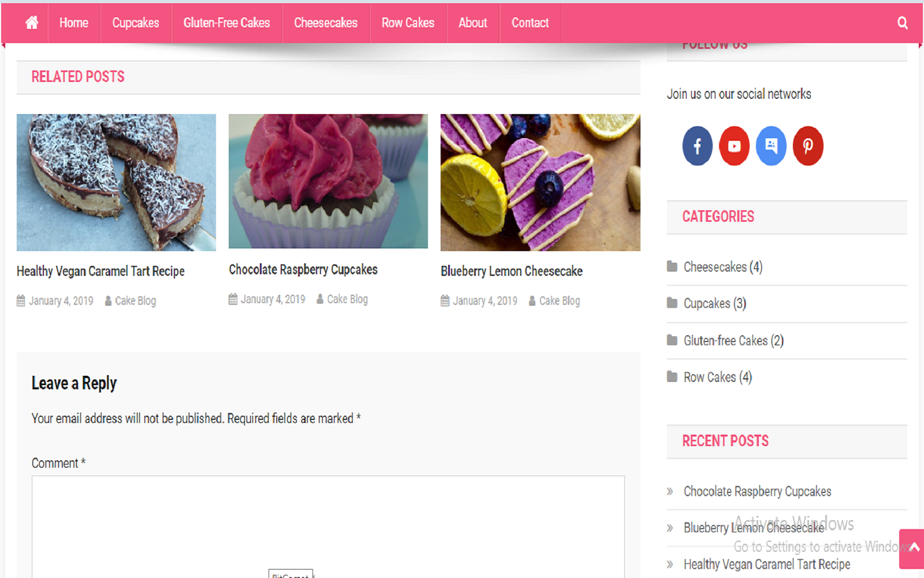The height and width of the screenshot is (578, 924).
Task: Open Chocolate Raspberry Cupcakes in Recent Posts
Action: click(757, 491)
